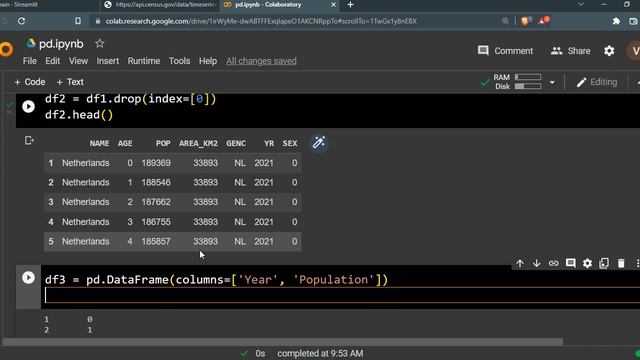Click the zoom magnifier in address bar

point(505,21)
